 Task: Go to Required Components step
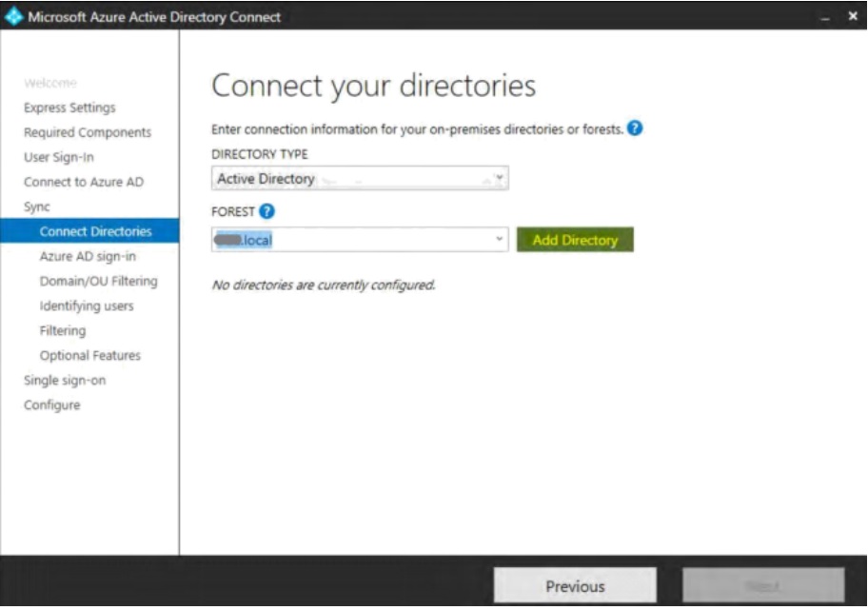tap(88, 132)
